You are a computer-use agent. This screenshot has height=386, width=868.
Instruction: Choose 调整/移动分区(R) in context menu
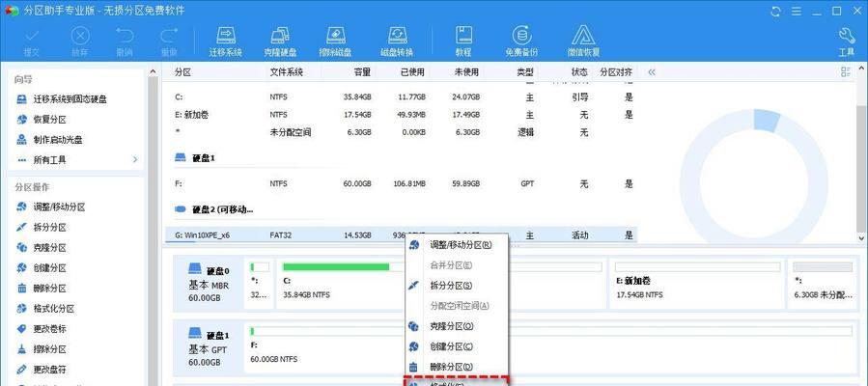457,244
